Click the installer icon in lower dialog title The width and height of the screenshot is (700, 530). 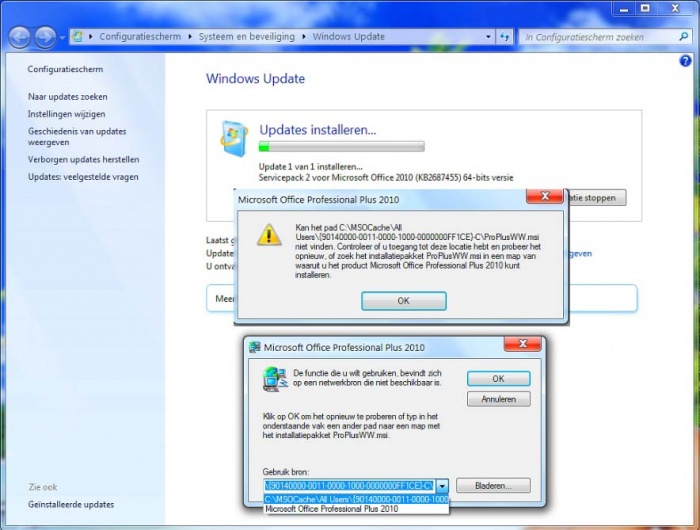255,347
